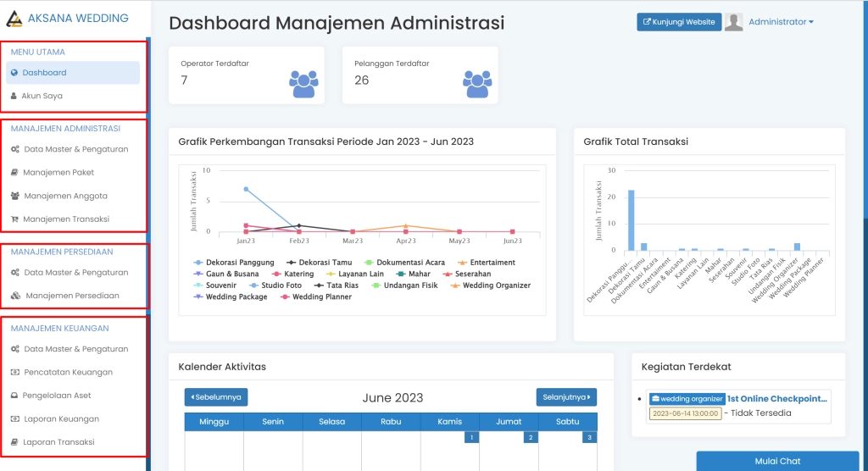Click the Pengelolaan Aset icon in sidebar
This screenshot has height=471, width=868.
14,396
